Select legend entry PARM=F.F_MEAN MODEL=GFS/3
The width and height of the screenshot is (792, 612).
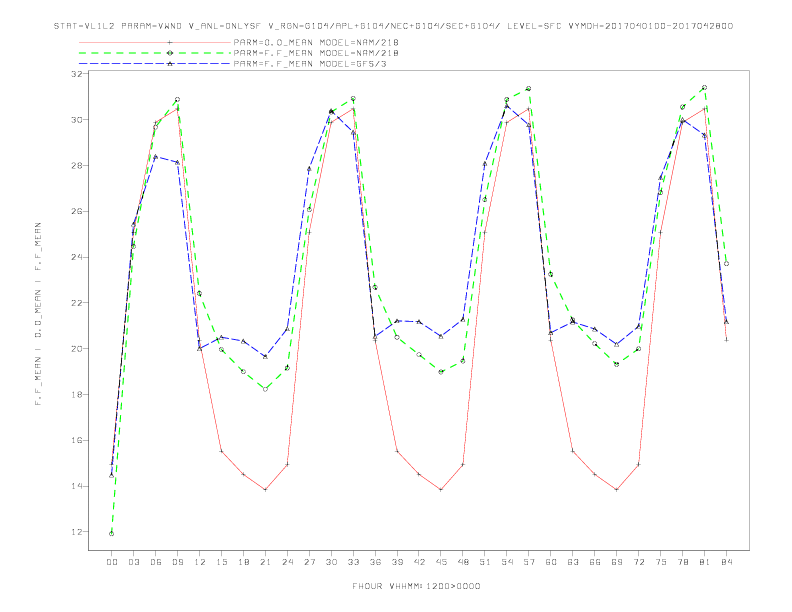310,64
